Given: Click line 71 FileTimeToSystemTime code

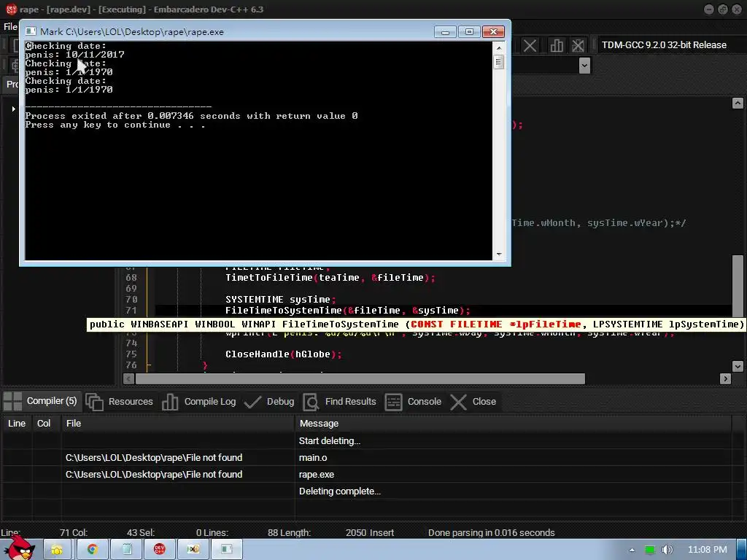Looking at the screenshot, I should pos(348,311).
